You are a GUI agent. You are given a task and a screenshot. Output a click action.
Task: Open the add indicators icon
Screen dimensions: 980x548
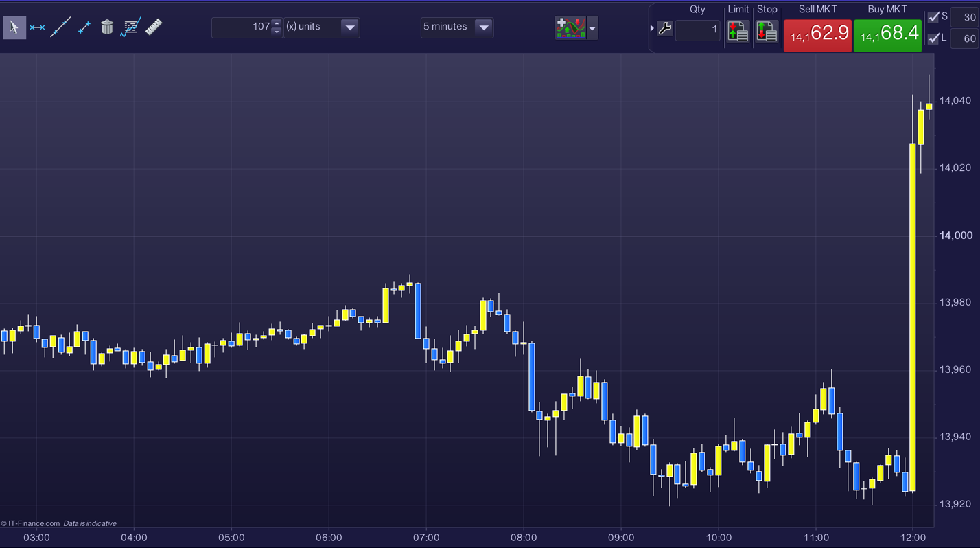click(x=570, y=28)
